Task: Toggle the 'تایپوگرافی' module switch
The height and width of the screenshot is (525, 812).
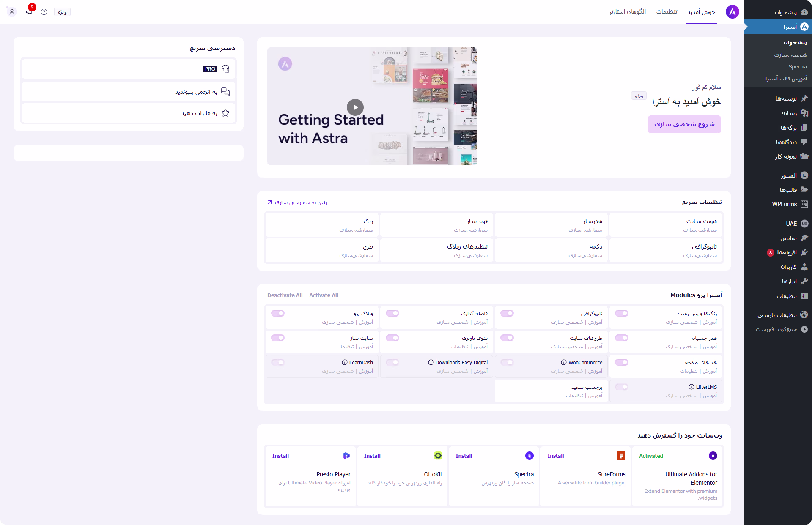Action: (507, 313)
